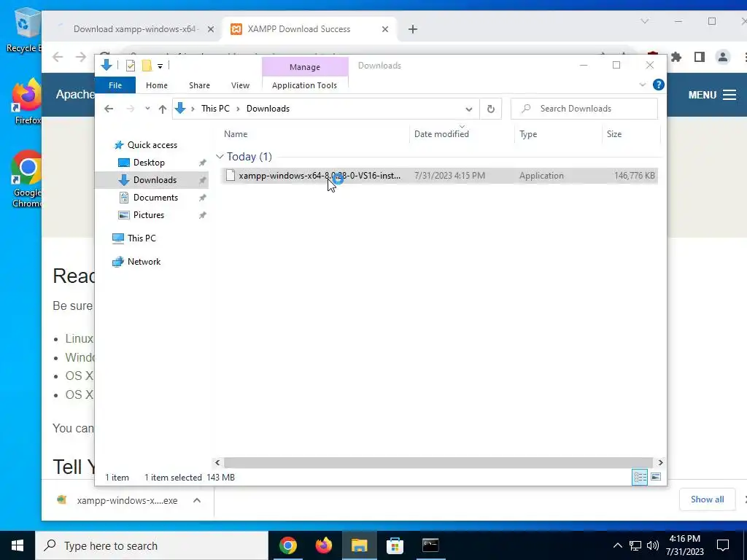Select the Application Tools tab
Viewport: 747px width, 560px height.
304,85
